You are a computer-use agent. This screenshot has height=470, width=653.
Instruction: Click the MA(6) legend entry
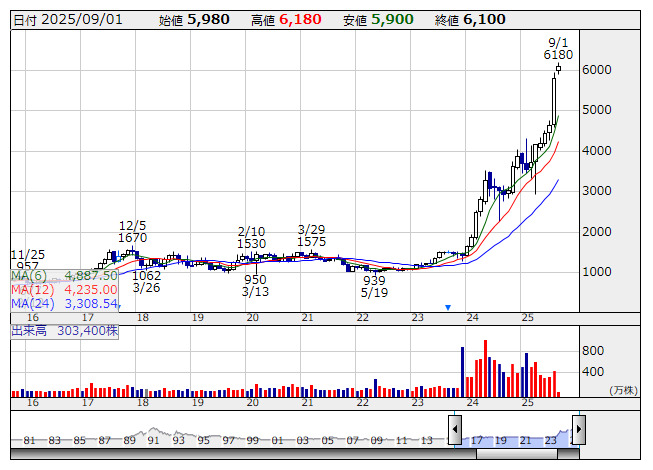(x=64, y=275)
